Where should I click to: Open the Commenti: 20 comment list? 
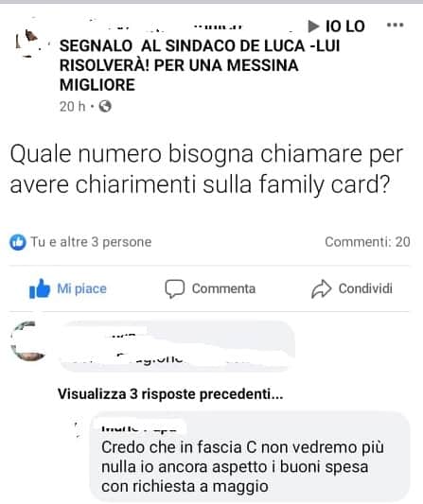(367, 242)
